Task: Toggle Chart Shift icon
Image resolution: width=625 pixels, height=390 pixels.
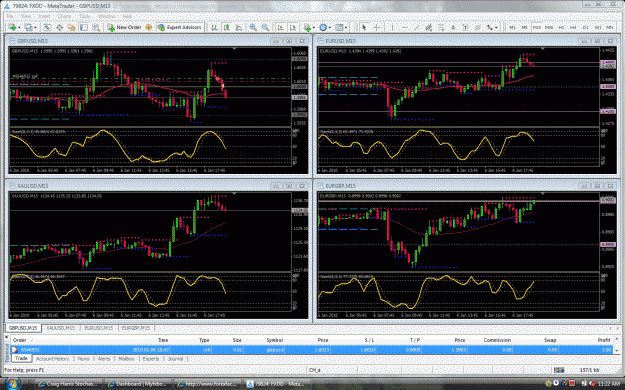Action: (x=293, y=27)
